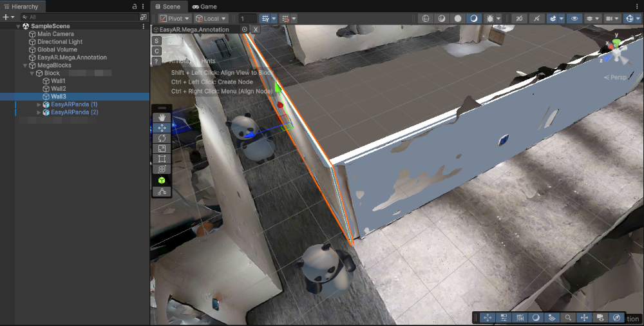Viewport: 644px width, 326px height.
Task: Open the scene camera settings dropdown
Action: coord(617,19)
